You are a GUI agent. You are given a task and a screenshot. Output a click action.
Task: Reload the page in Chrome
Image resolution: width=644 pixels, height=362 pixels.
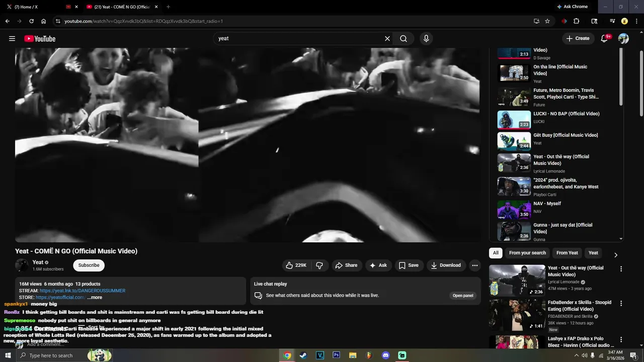pyautogui.click(x=31, y=21)
